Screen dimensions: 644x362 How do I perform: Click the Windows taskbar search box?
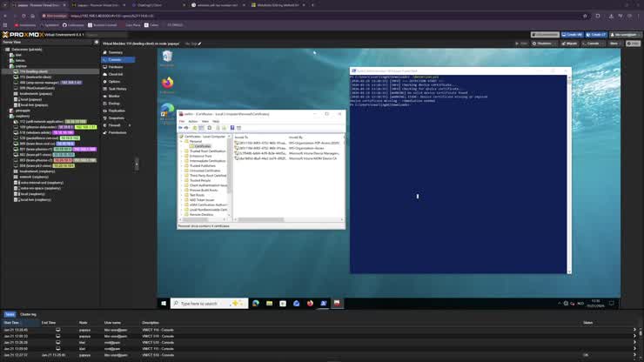pos(209,303)
